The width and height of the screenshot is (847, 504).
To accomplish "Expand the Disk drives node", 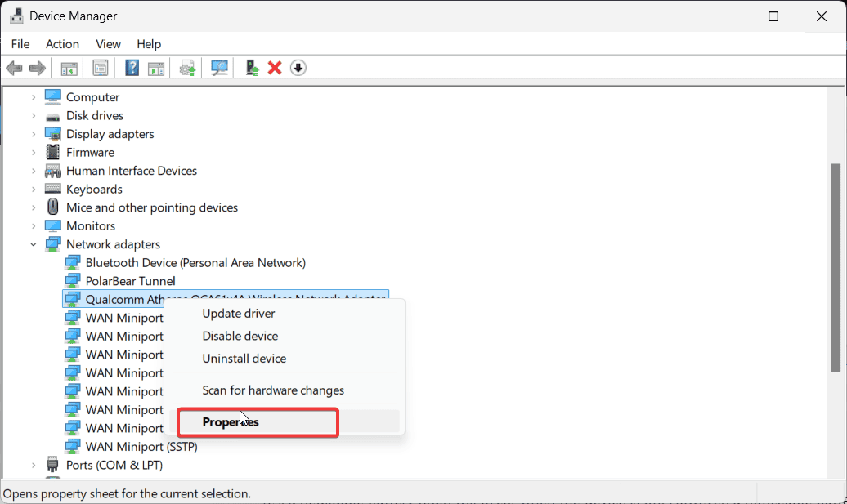I will click(x=34, y=115).
